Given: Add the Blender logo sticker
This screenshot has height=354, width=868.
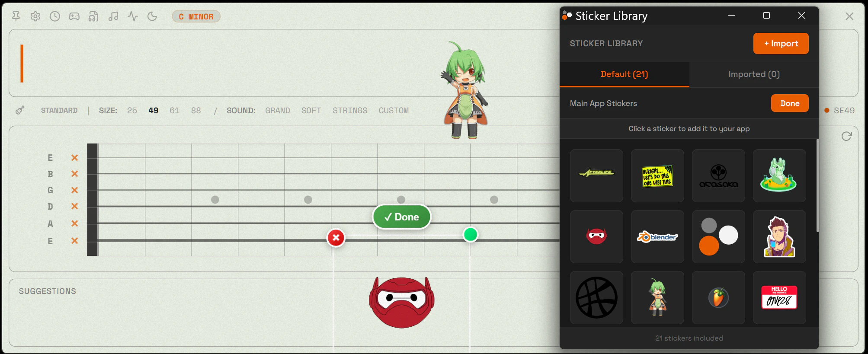Looking at the screenshot, I should pyautogui.click(x=657, y=236).
